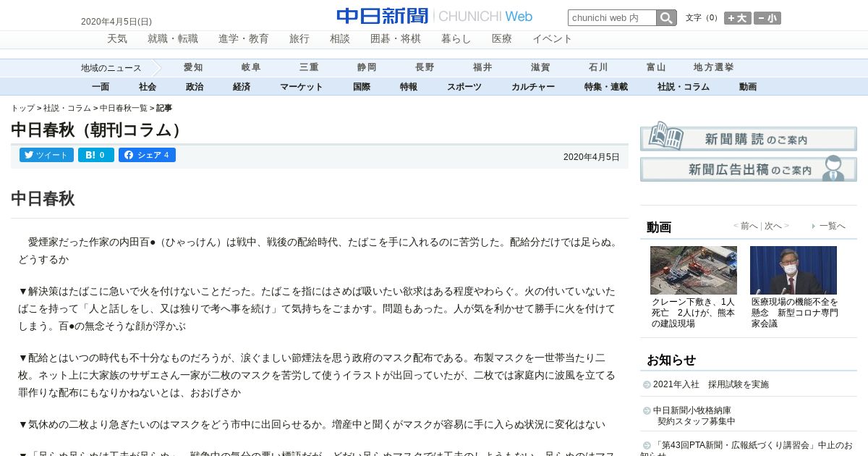The height and width of the screenshot is (456, 868).
Task: Decrease font size with the 小 button
Action: point(767,18)
